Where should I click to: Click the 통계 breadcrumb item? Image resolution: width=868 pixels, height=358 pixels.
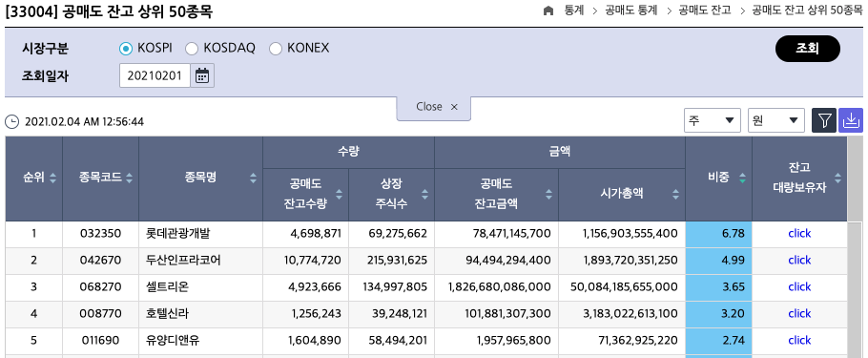tap(574, 11)
